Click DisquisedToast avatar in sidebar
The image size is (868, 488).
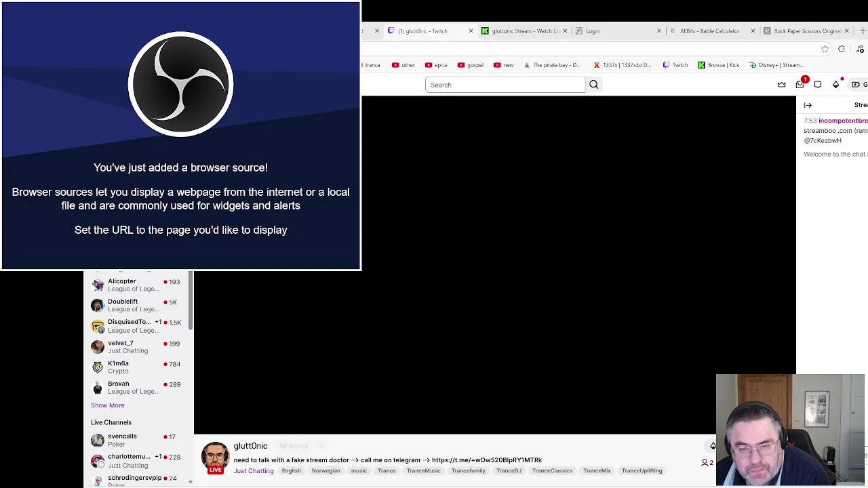[98, 326]
